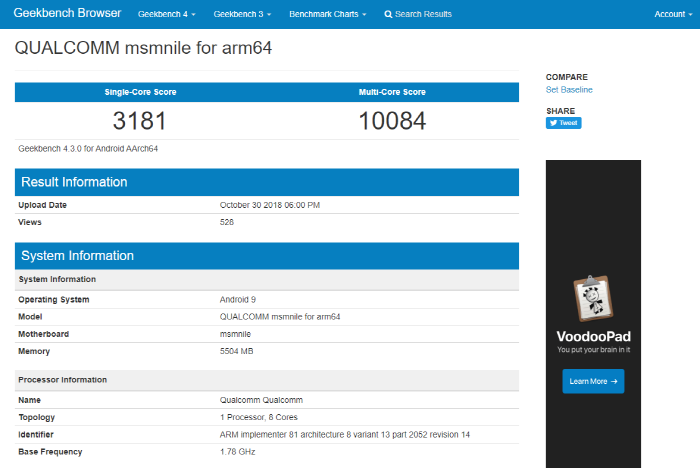
Task: Click the blue System Information section header
Action: pos(267,256)
